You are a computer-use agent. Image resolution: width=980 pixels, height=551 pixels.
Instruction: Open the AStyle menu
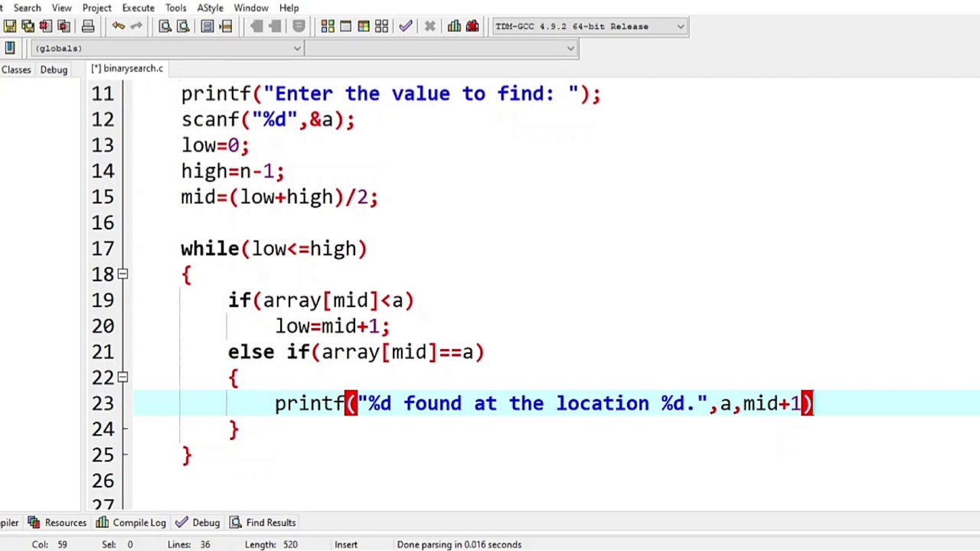point(211,8)
